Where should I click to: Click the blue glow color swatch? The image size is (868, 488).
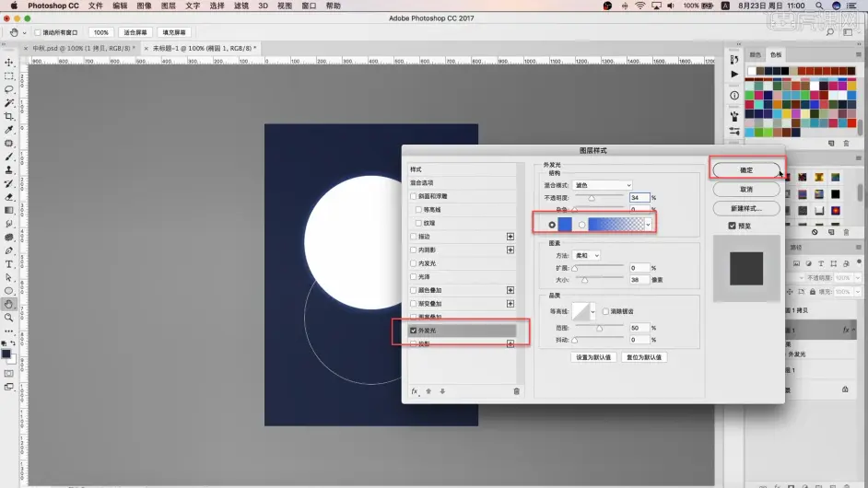pyautogui.click(x=565, y=224)
